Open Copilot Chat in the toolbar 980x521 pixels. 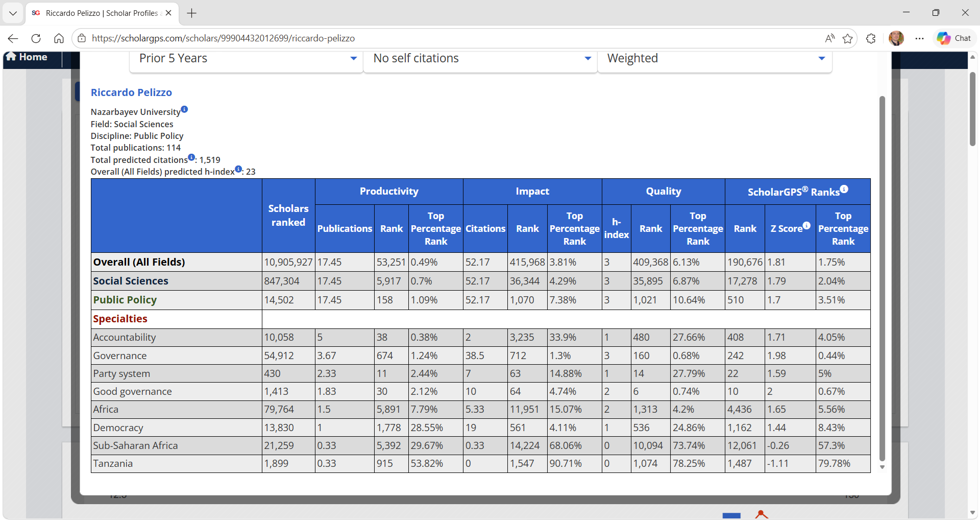pyautogui.click(x=954, y=38)
